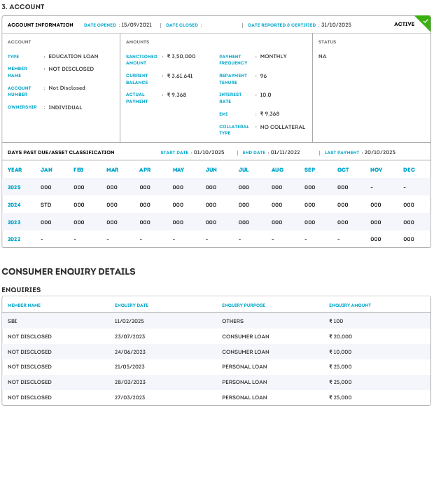Viewport: 448px width, 503px height.
Task: Select the 2025 year row label
Action: 14,187
